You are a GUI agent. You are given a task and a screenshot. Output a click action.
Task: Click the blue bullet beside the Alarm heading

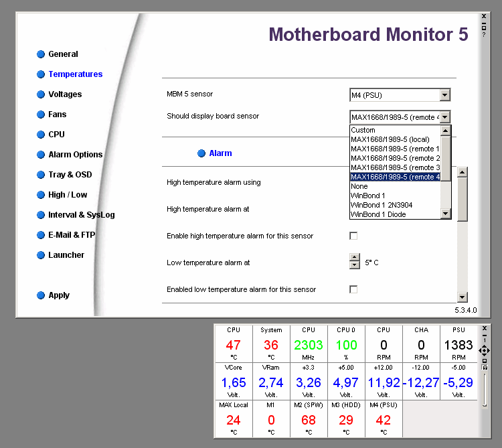(x=201, y=153)
